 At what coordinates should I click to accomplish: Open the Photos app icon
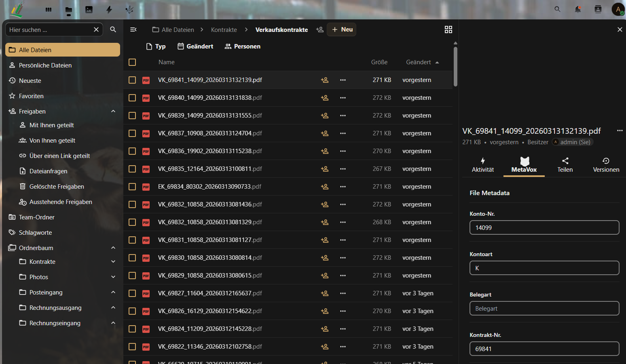point(89,10)
